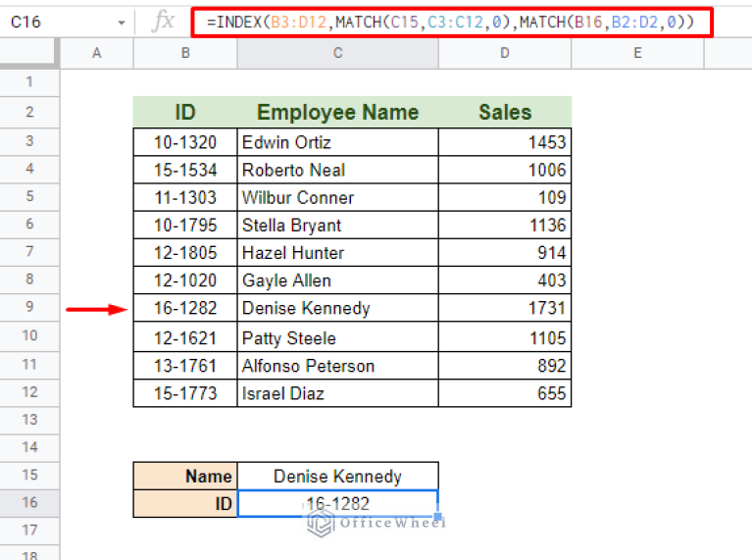Click the ID cell 16-1282 in row 9
This screenshot has height=560, width=752.
185,309
